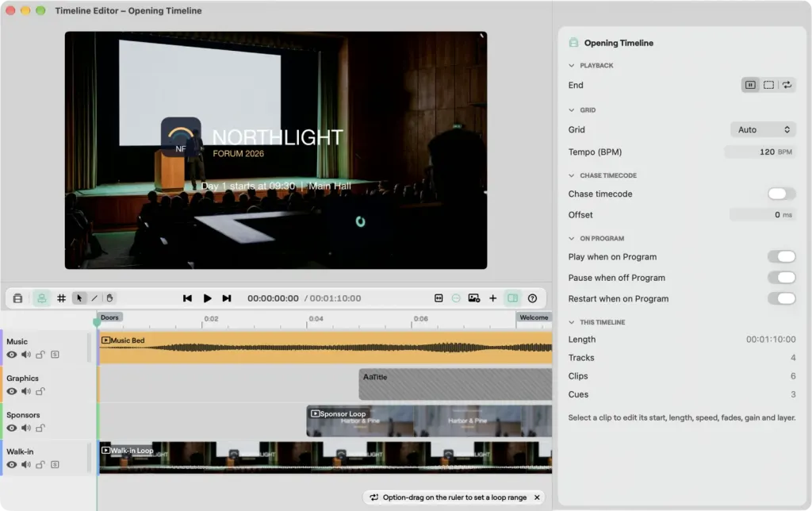This screenshot has height=511, width=812.
Task: Lock the Walk-in track
Action: point(40,464)
